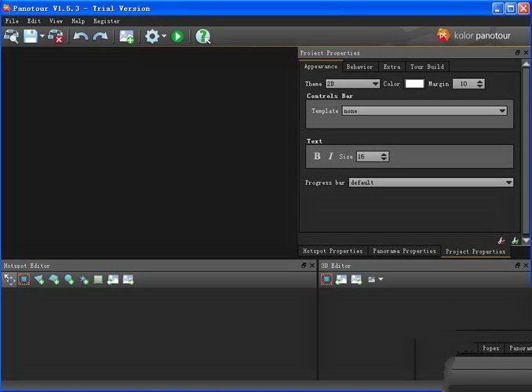This screenshot has height=392, width=532.
Task: Decrease the text Size value
Action: (384, 158)
